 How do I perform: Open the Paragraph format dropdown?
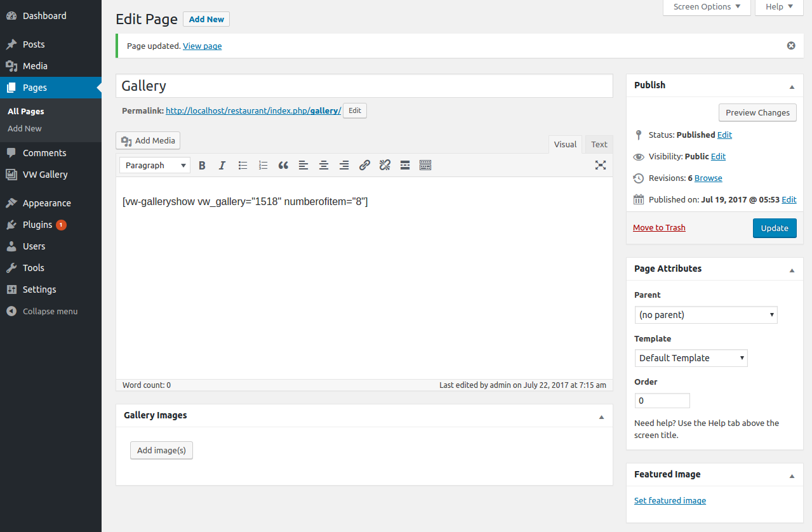point(155,165)
